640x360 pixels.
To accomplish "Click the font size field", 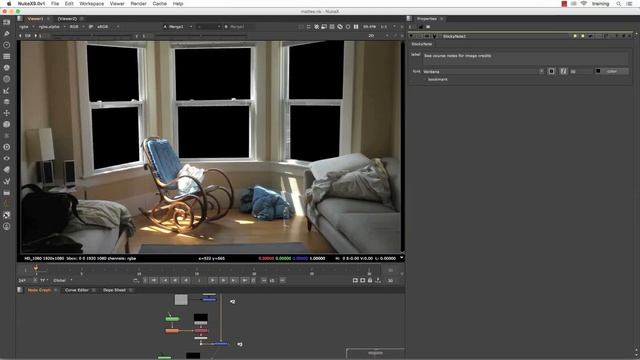I will coord(580,71).
